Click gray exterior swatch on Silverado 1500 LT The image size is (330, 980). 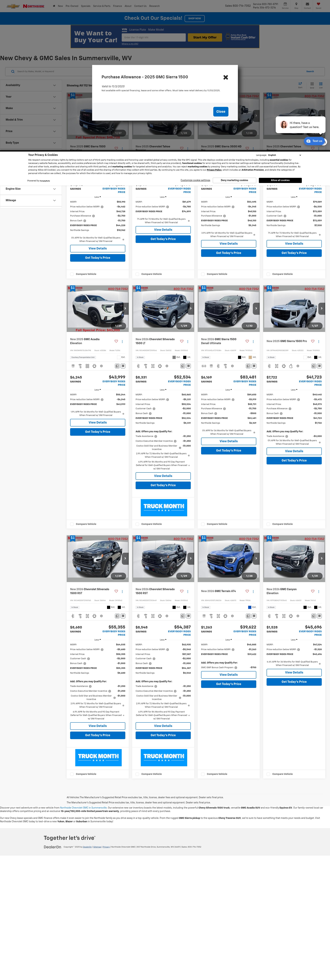174,358
